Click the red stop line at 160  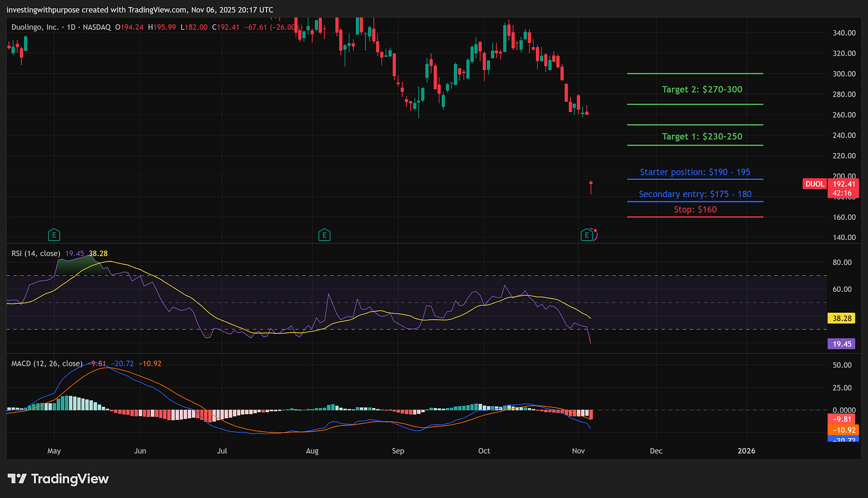pyautogui.click(x=695, y=217)
